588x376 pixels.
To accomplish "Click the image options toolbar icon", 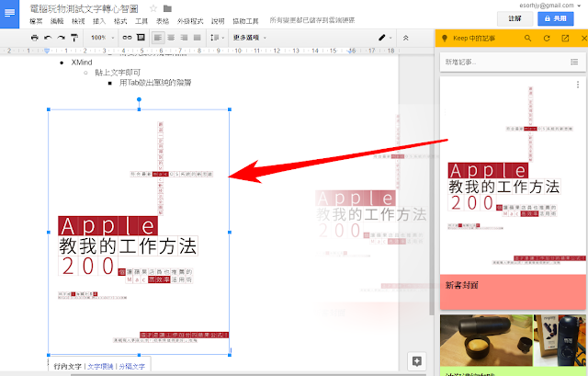I will [141, 38].
